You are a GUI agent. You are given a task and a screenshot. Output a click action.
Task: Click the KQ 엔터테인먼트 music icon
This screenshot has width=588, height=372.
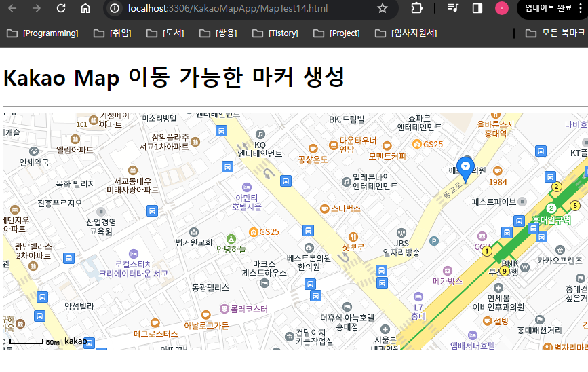[260, 134]
